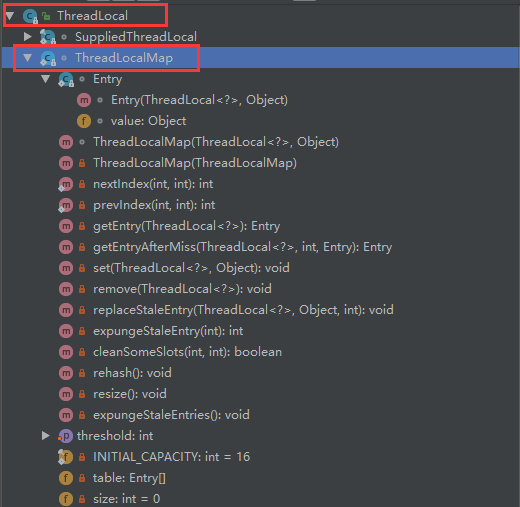Click method icon of ThreadLocalMap(ThreadLocal<?>, Object)
The height and width of the screenshot is (507, 520).
(x=66, y=142)
